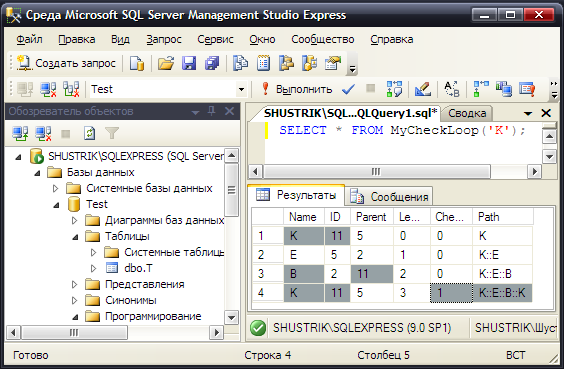The height and width of the screenshot is (369, 564).
Task: Open the Сервис menu
Action: point(215,39)
